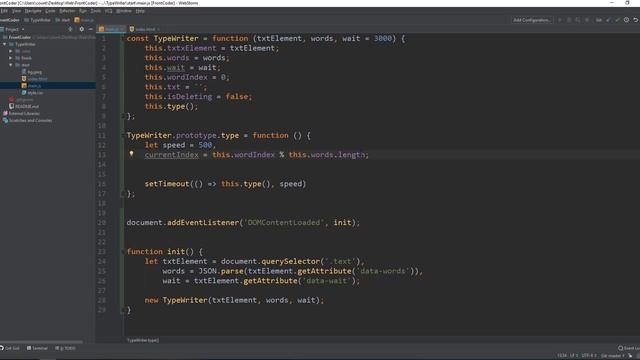Image resolution: width=640 pixels, height=360 pixels.
Task: Close the index.html editor tab
Action: (x=158, y=29)
